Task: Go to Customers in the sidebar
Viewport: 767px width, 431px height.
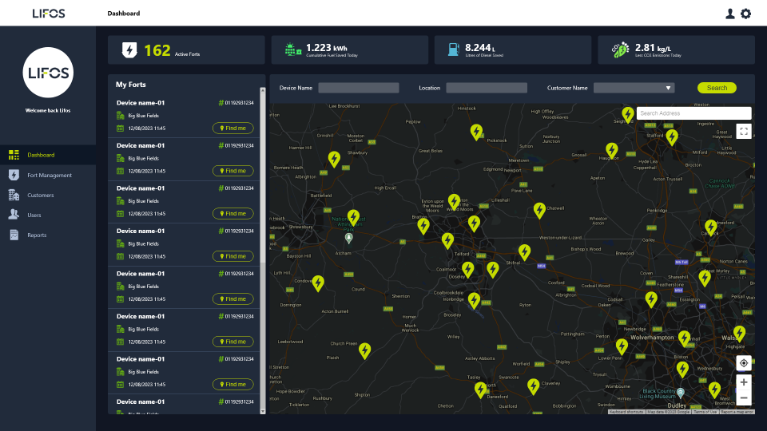Action: [41, 195]
